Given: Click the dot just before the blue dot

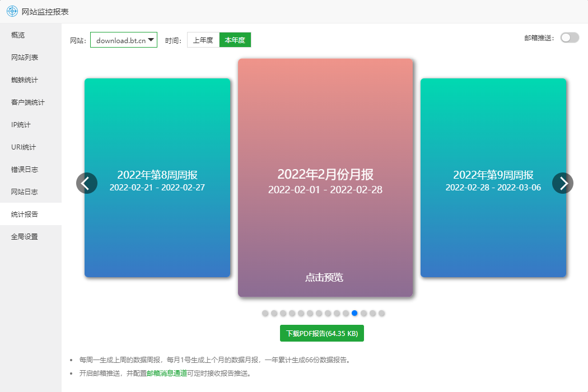Looking at the screenshot, I should 346,313.
